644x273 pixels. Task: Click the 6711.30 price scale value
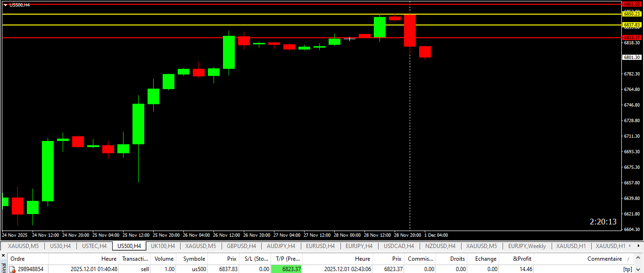pyautogui.click(x=632, y=136)
